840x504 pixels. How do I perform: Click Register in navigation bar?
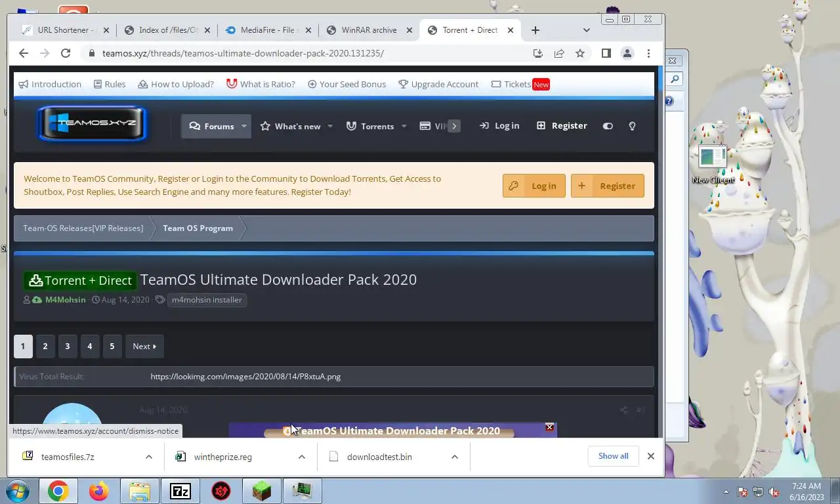coord(562,126)
